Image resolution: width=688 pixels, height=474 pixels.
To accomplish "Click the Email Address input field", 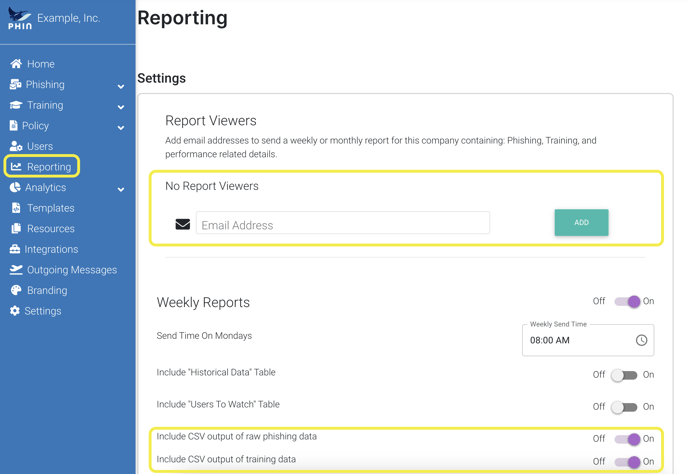I will point(343,223).
